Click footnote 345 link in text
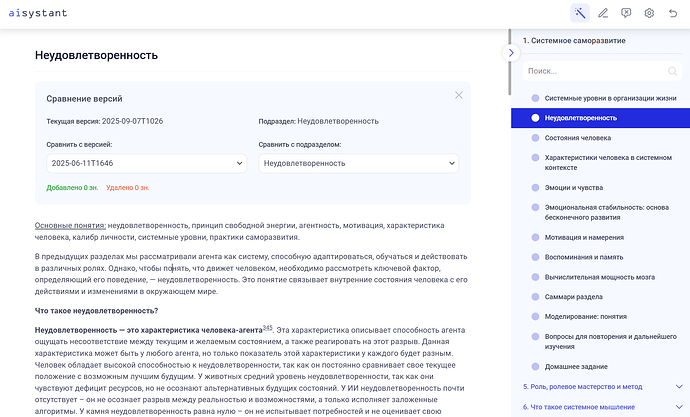This screenshot has height=417, width=690. tap(267, 326)
